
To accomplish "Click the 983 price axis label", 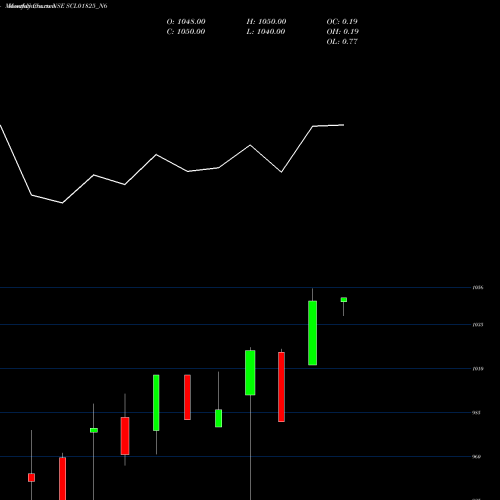I will coord(477,413).
